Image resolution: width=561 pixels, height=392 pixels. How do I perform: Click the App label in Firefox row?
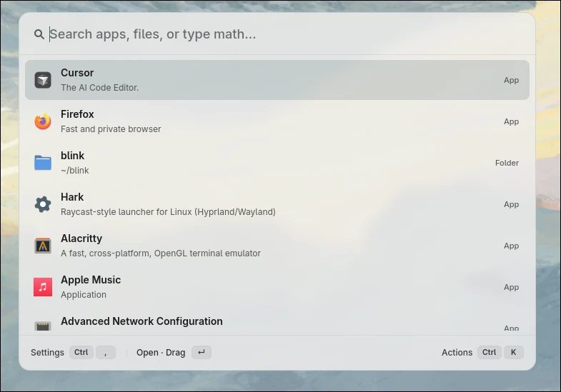511,122
